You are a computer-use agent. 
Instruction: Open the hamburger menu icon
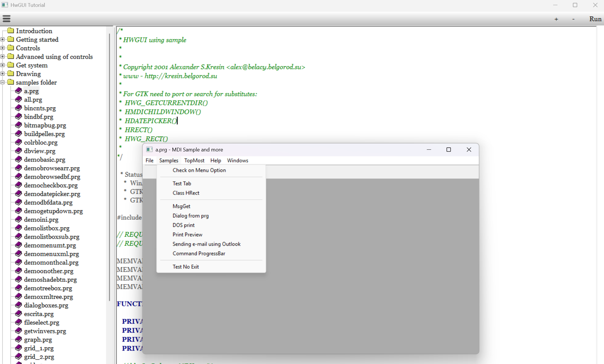[6, 19]
